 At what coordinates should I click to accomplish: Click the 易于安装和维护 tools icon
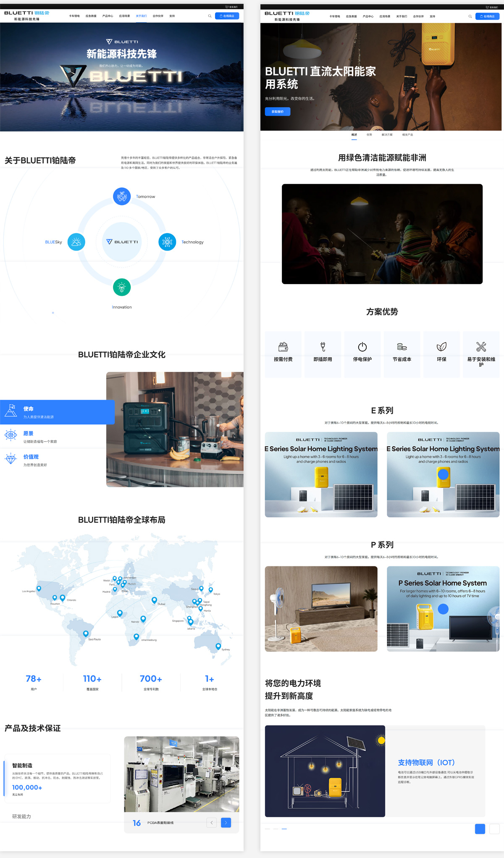point(481,347)
